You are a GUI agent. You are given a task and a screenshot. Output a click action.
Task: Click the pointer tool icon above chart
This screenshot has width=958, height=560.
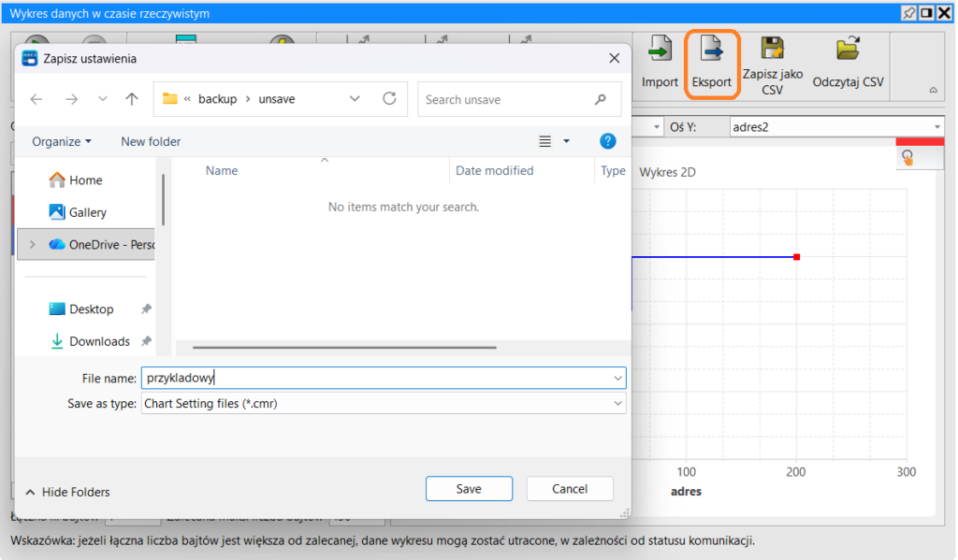[x=907, y=158]
